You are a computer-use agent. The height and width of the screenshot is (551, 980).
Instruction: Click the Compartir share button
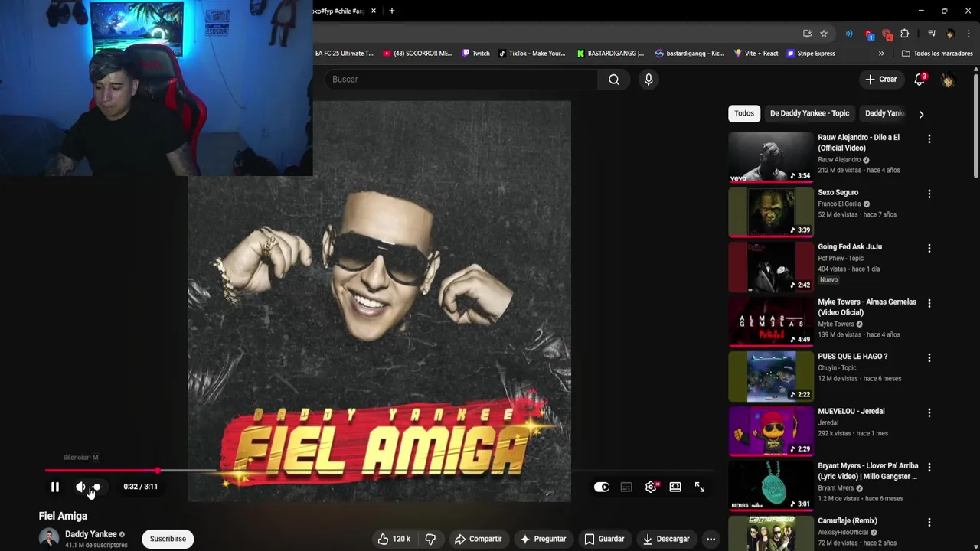click(478, 539)
